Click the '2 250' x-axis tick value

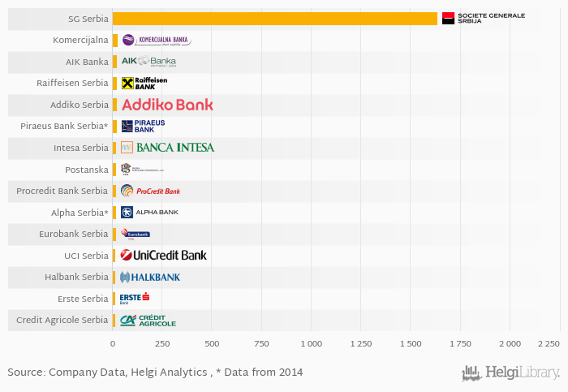[x=549, y=344]
